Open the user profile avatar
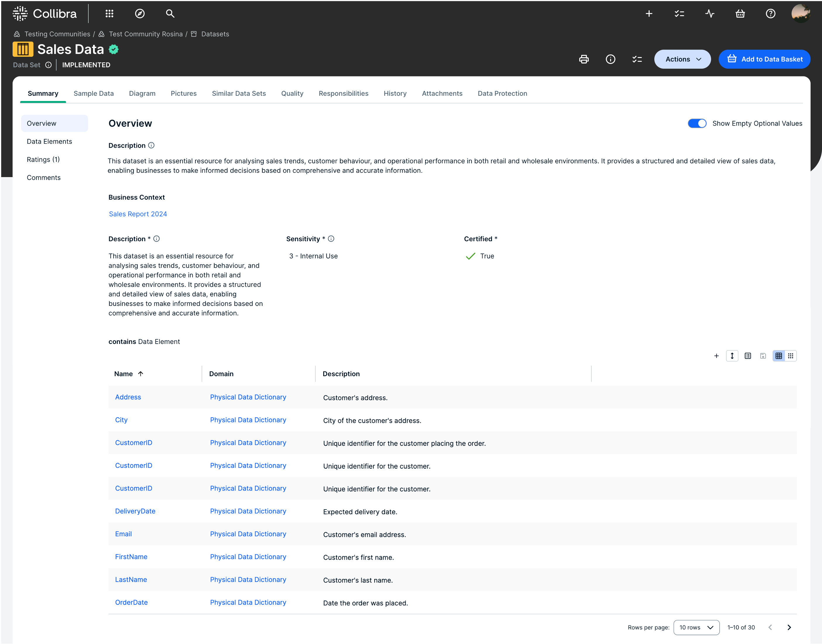This screenshot has height=644, width=822. (x=801, y=13)
